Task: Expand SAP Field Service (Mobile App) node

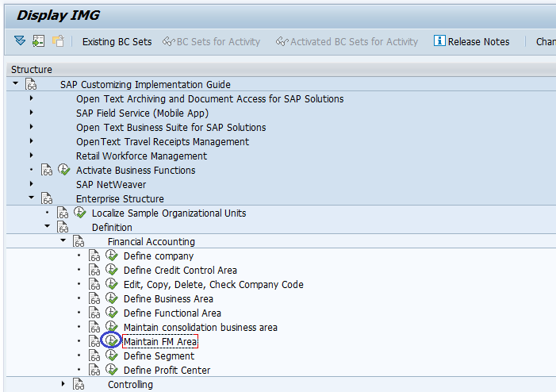Action: pyautogui.click(x=31, y=113)
